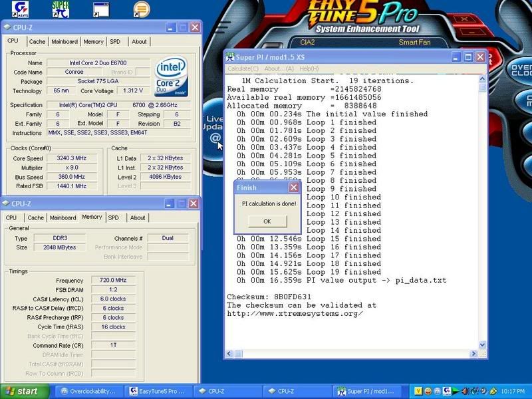Click the green arrow tray icon
The width and height of the screenshot is (532, 399).
coord(456,391)
